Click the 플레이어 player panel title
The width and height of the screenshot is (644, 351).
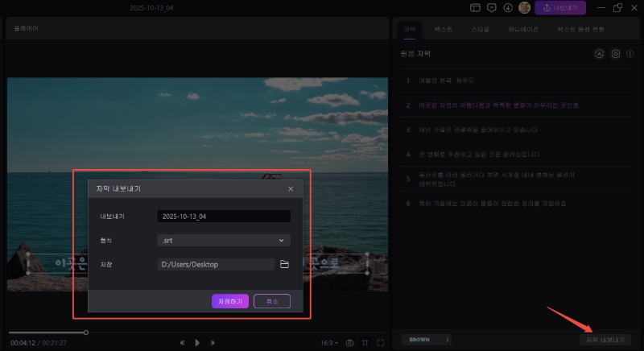pyautogui.click(x=26, y=29)
